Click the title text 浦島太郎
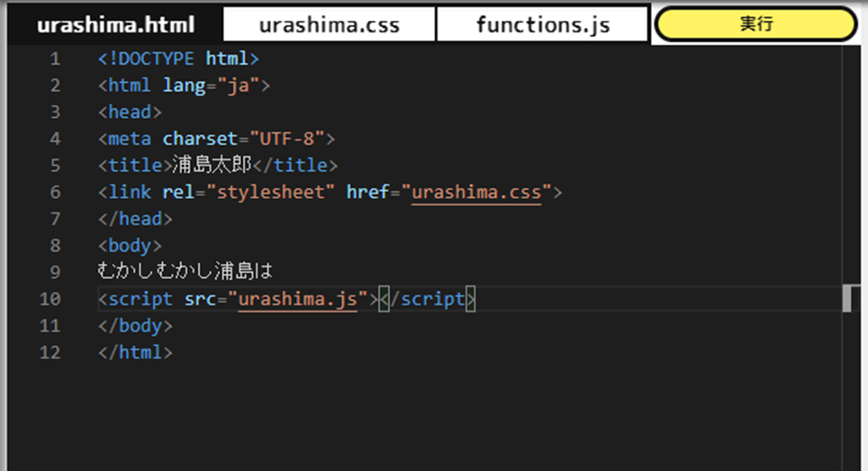The height and width of the screenshot is (471, 868). [x=212, y=165]
